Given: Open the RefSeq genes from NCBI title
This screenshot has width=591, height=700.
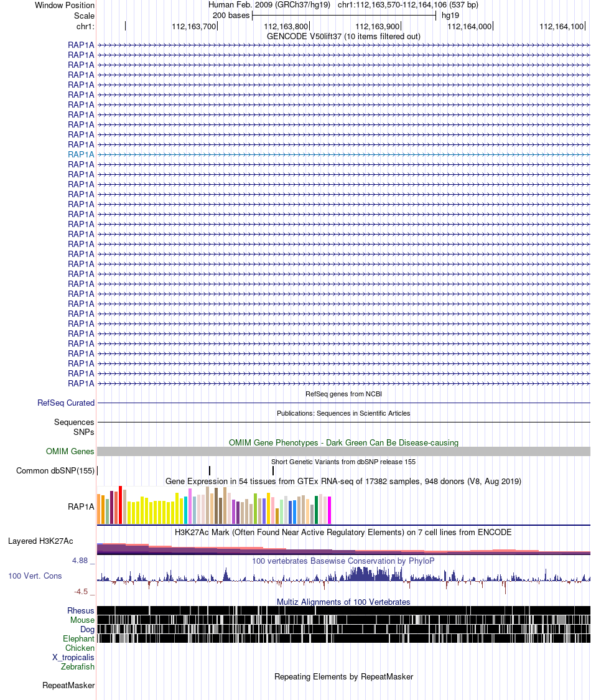Looking at the screenshot, I should click(343, 394).
